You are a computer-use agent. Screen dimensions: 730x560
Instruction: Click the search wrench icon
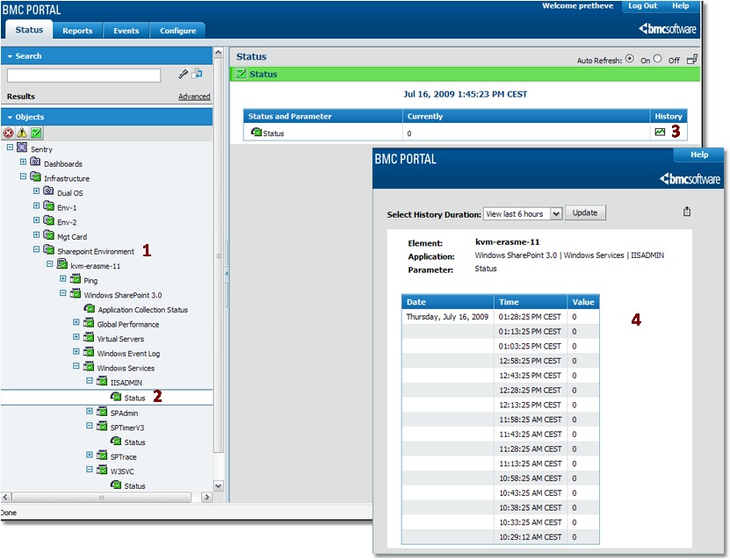pos(184,74)
